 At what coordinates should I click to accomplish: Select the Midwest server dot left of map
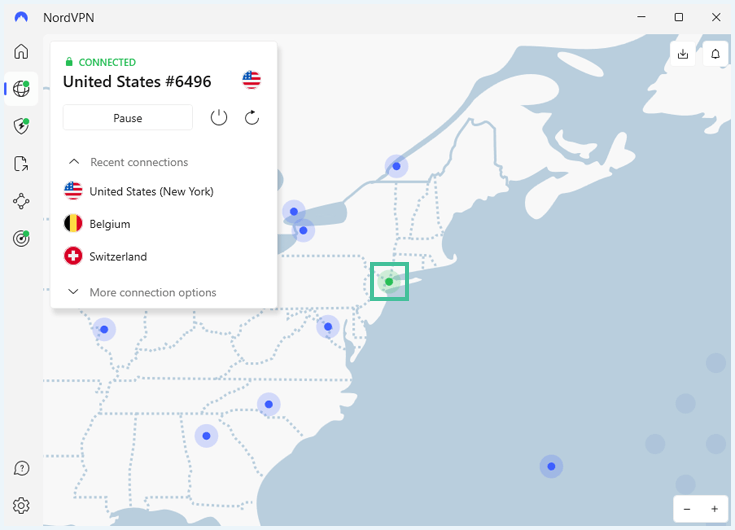(x=104, y=329)
